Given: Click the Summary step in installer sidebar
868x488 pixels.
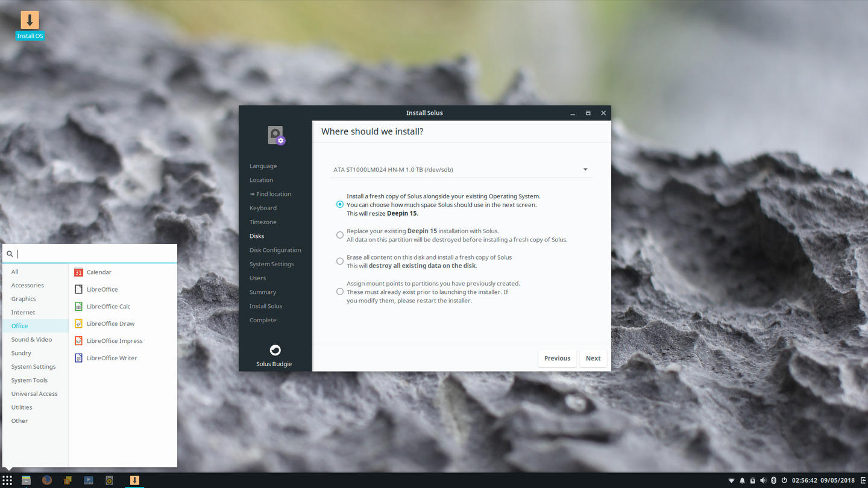Looking at the screenshot, I should 263,292.
